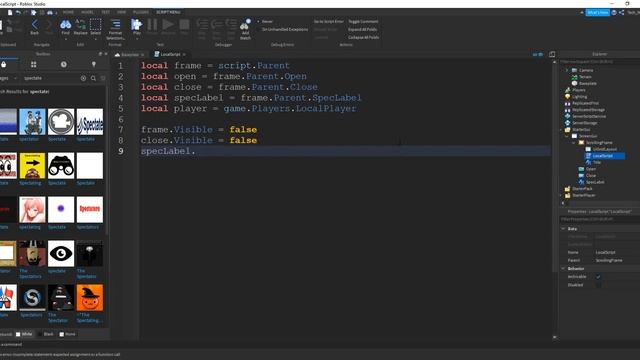Viewport: 640px width, 360px height.
Task: Open the Toolbox filter options icon
Action: (103, 78)
